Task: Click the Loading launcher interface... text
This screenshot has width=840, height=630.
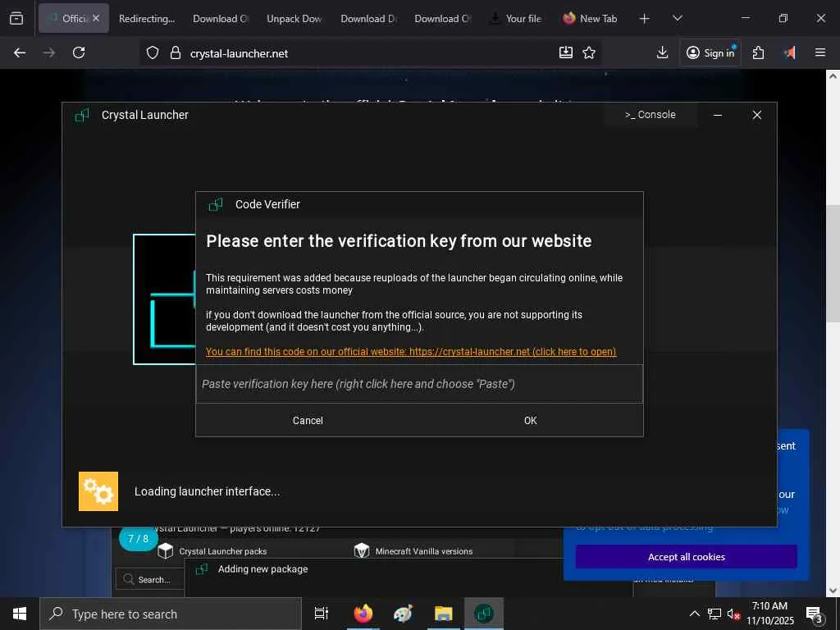Action: pyautogui.click(x=207, y=491)
